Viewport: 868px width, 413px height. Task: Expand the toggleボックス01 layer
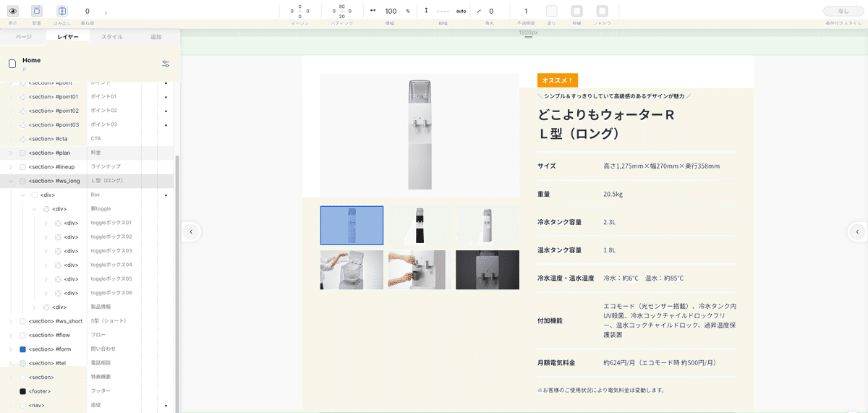pos(46,223)
